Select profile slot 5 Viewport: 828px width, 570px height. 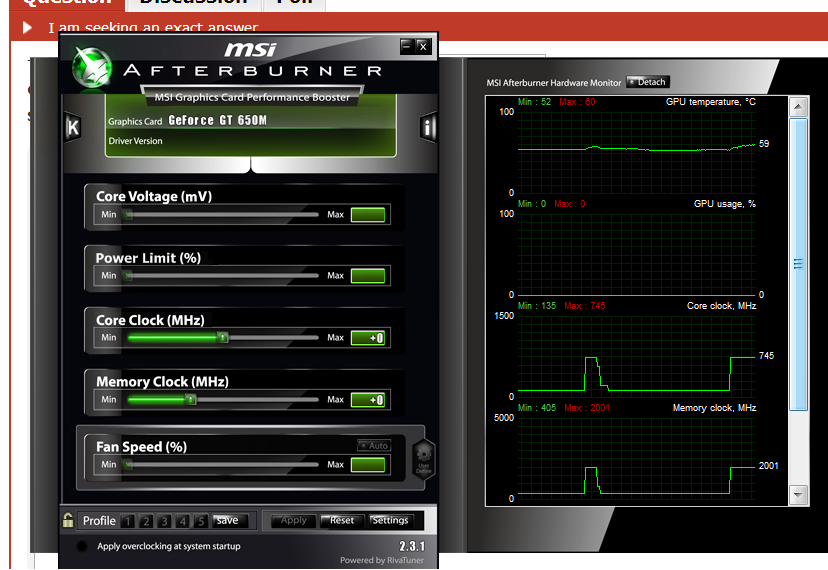point(201,521)
